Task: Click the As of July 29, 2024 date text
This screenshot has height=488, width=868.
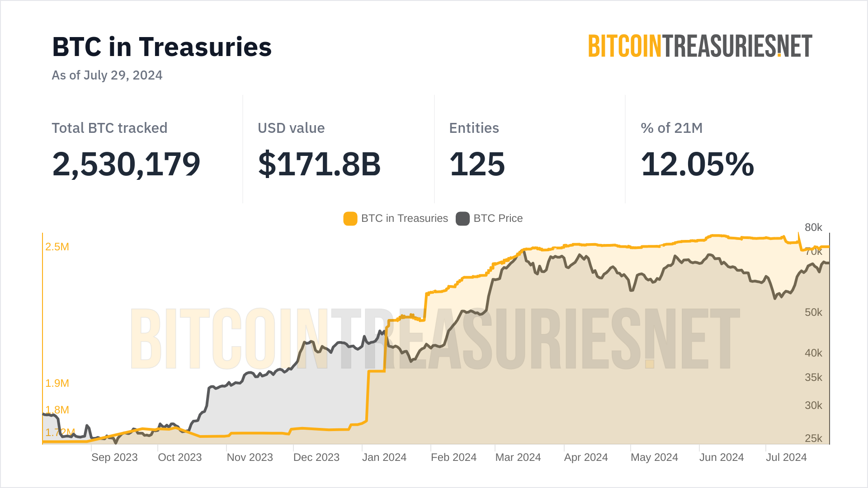Action: 107,75
